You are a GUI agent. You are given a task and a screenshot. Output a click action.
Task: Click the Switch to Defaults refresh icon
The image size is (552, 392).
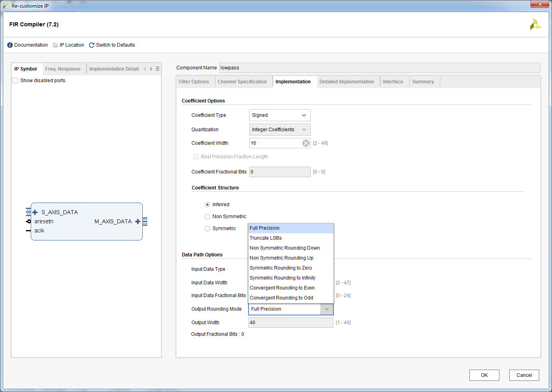tap(92, 45)
